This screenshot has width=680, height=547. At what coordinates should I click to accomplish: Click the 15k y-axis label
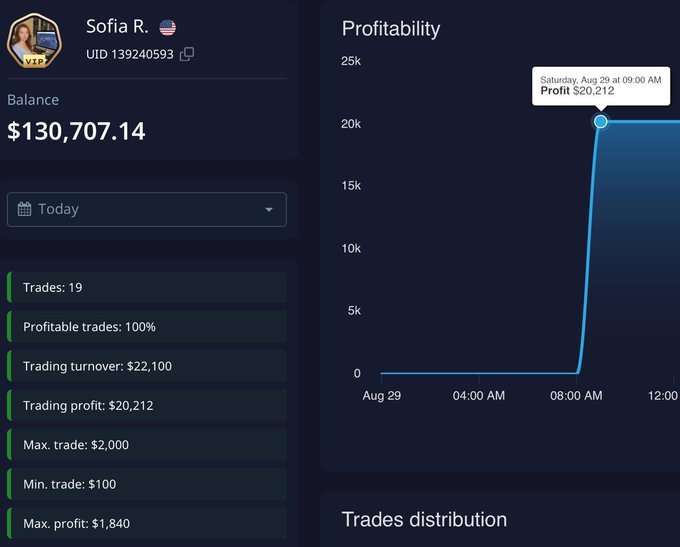(x=351, y=186)
